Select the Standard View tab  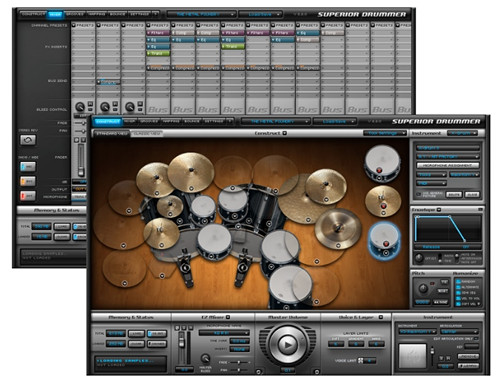(x=112, y=134)
